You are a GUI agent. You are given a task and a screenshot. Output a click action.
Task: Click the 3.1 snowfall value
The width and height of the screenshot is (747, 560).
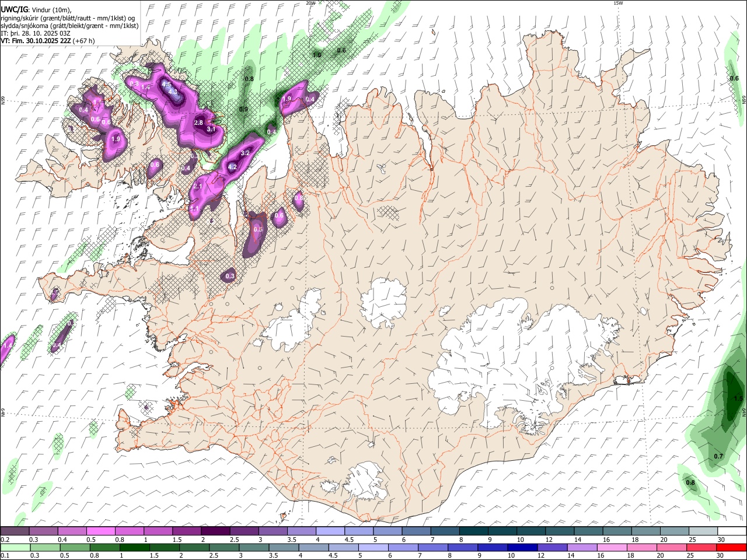point(211,129)
